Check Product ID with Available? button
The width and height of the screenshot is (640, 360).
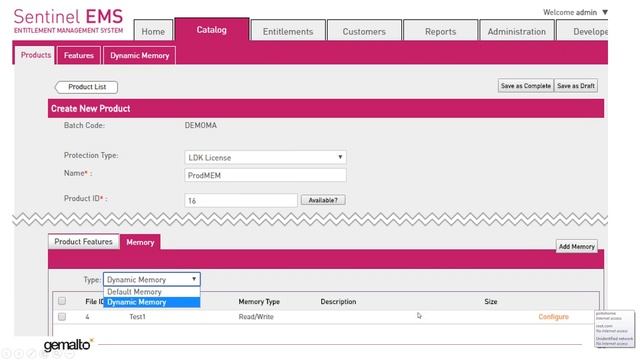coord(323,200)
